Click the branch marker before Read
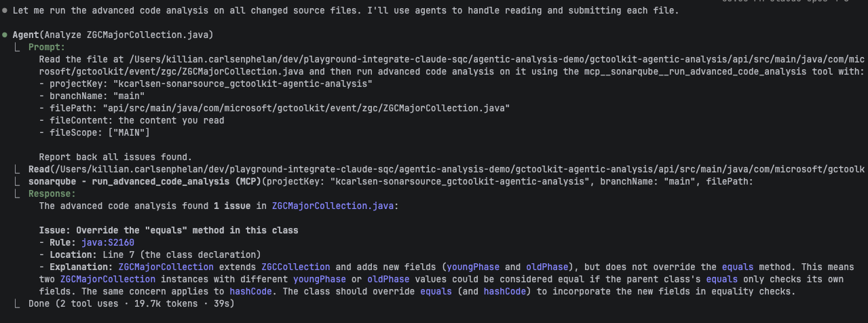Screen dimensions: 868x323 (18, 169)
